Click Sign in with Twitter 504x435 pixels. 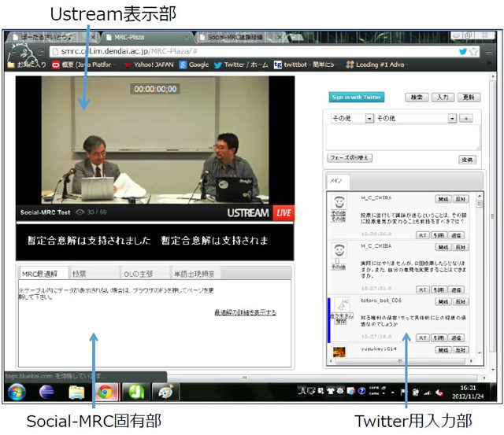(x=356, y=97)
